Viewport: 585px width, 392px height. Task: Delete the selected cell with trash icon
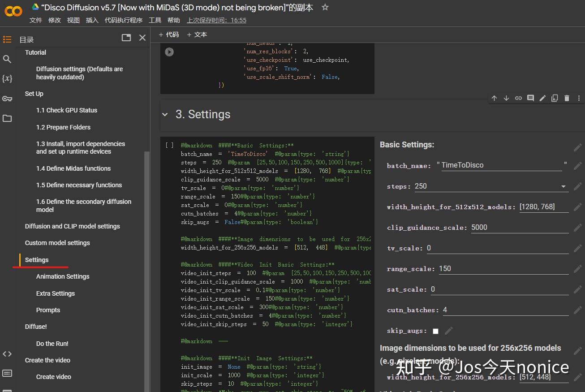click(567, 98)
